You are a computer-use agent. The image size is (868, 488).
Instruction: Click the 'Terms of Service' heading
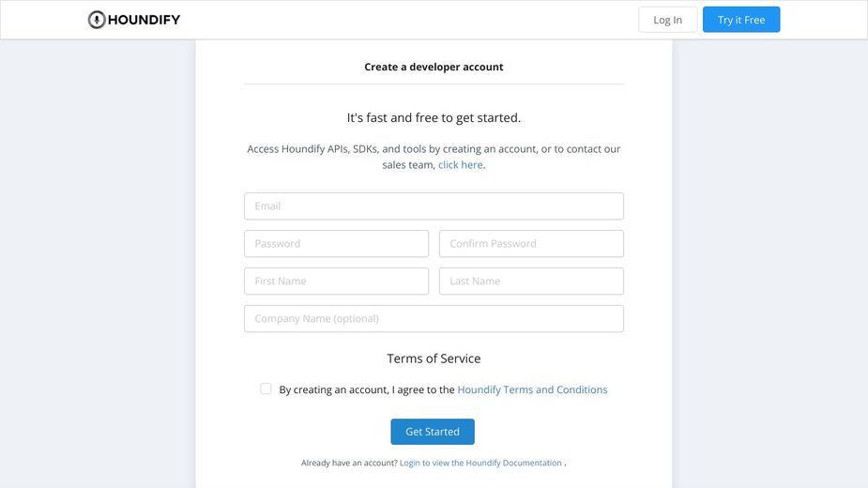click(434, 358)
